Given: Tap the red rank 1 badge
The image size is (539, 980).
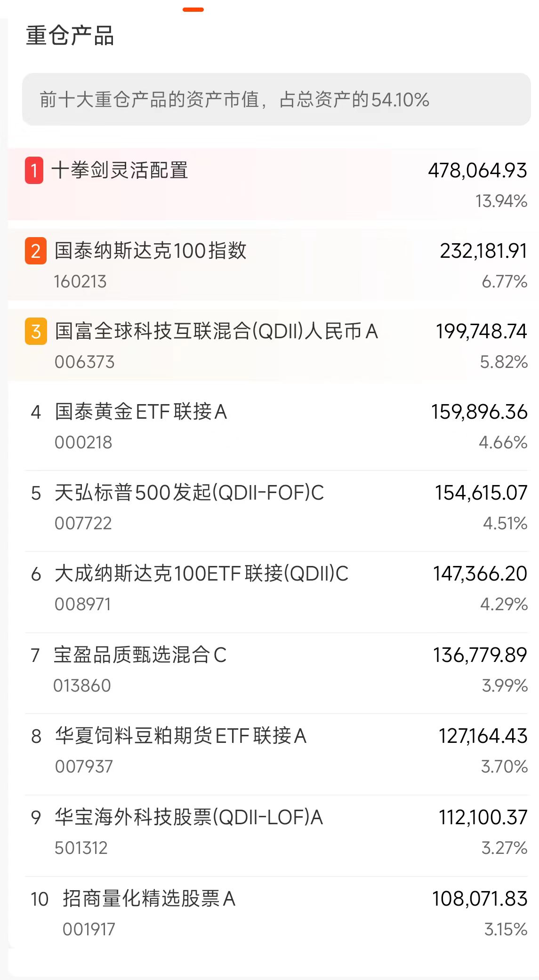Looking at the screenshot, I should click(34, 170).
